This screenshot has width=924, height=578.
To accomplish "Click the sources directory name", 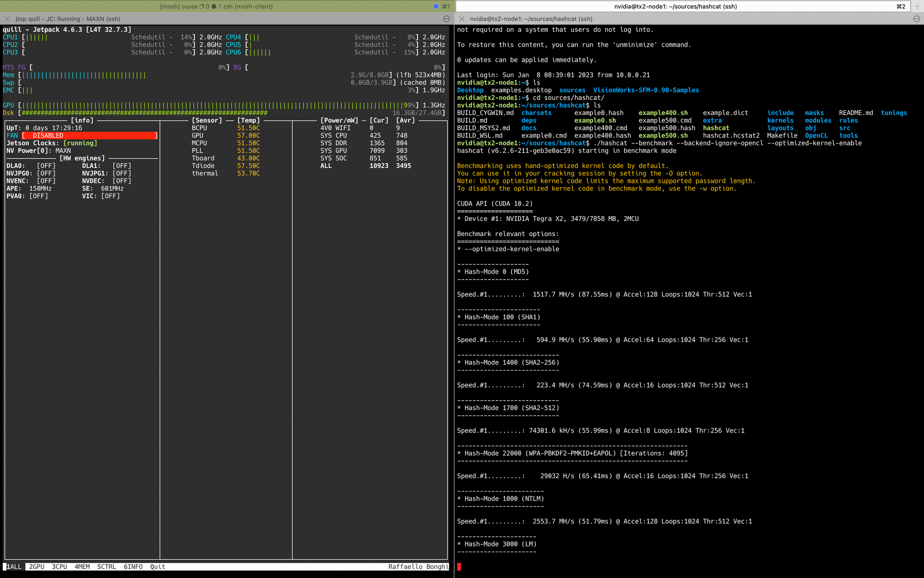I will point(572,90).
